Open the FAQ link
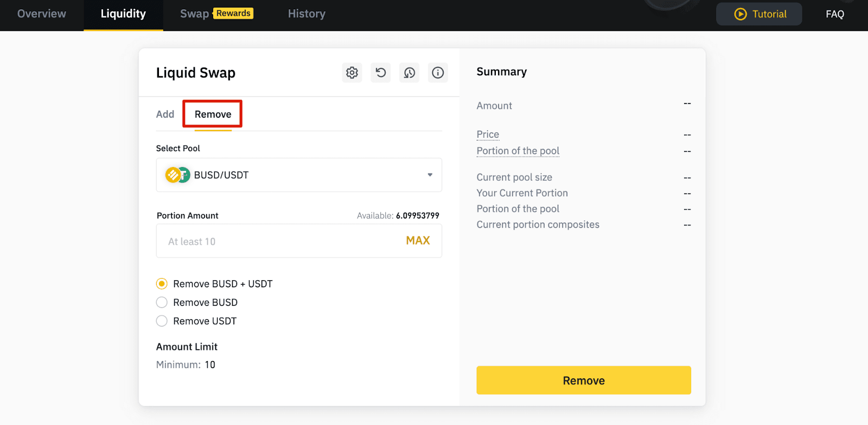 pos(835,14)
